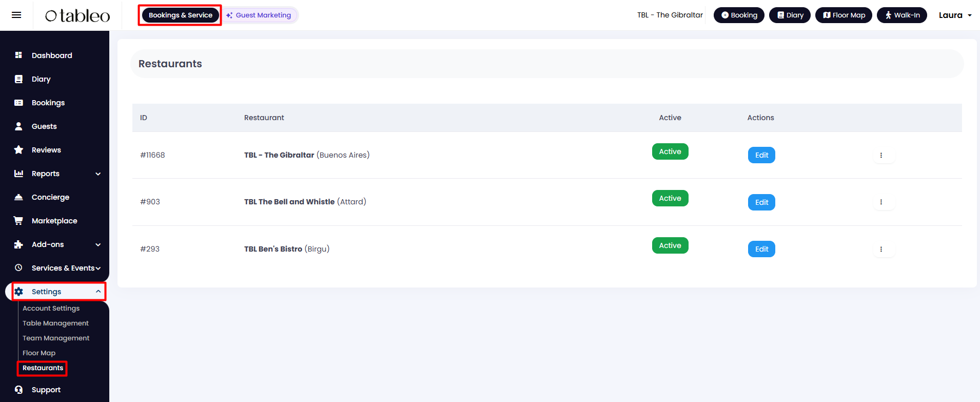
Task: Click restaurant ID #293
Action: coord(150,249)
